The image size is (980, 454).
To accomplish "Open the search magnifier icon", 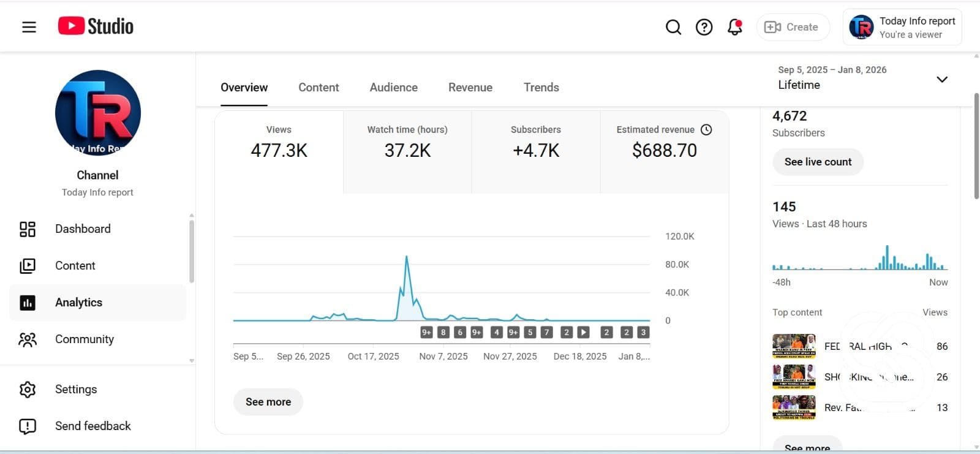I will coord(673,27).
